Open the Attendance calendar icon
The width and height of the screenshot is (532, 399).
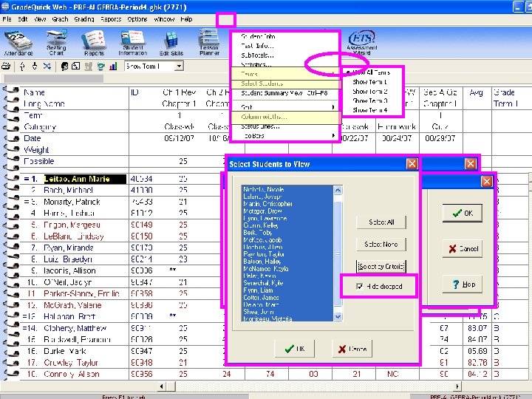pos(18,42)
